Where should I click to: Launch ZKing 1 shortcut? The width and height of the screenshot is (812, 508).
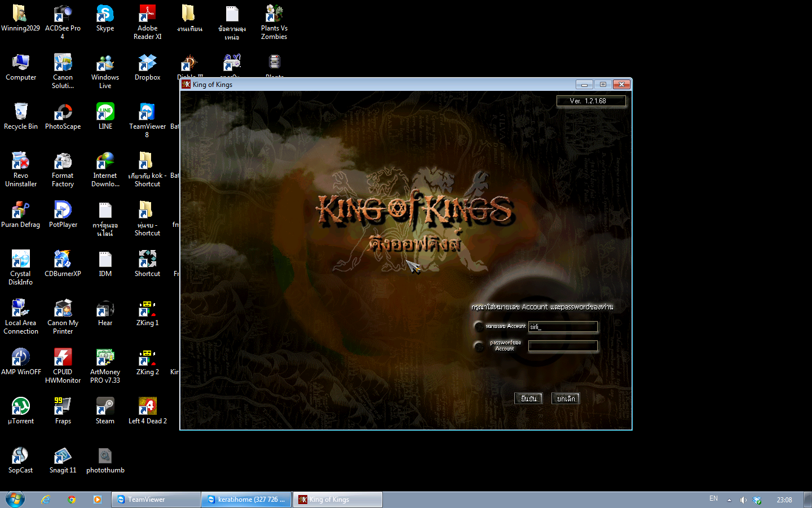click(147, 313)
